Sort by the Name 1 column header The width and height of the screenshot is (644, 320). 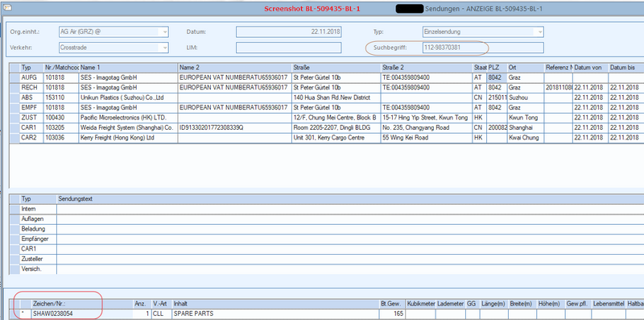pyautogui.click(x=128, y=68)
